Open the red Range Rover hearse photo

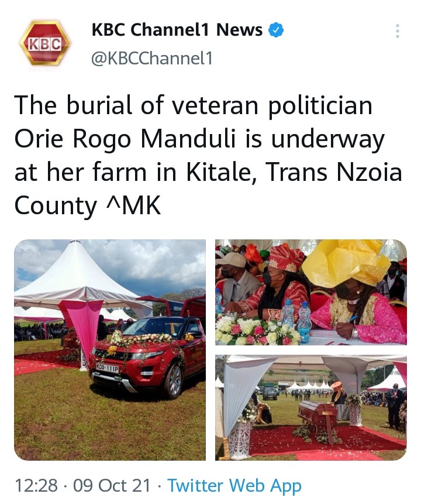coord(110,349)
